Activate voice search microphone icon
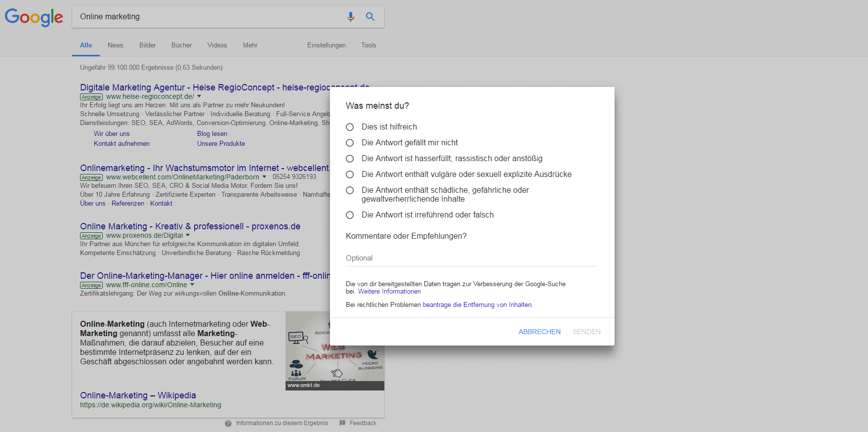The image size is (868, 432). [x=351, y=17]
